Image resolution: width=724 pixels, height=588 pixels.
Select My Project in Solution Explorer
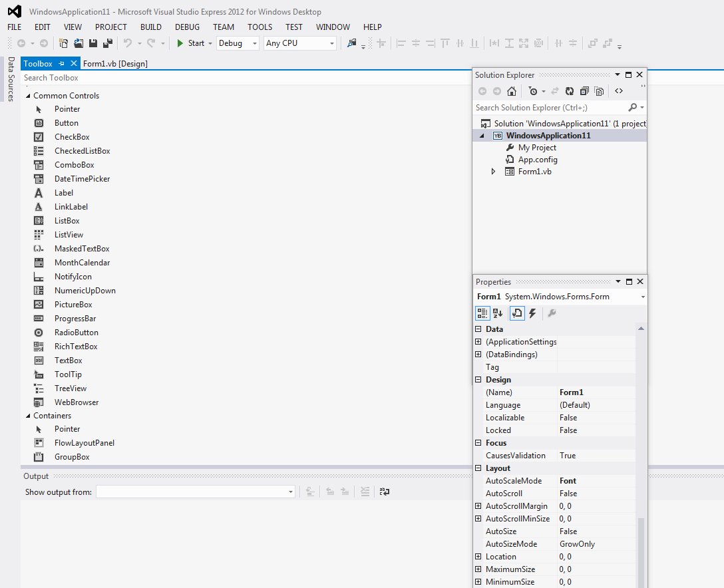coord(537,148)
